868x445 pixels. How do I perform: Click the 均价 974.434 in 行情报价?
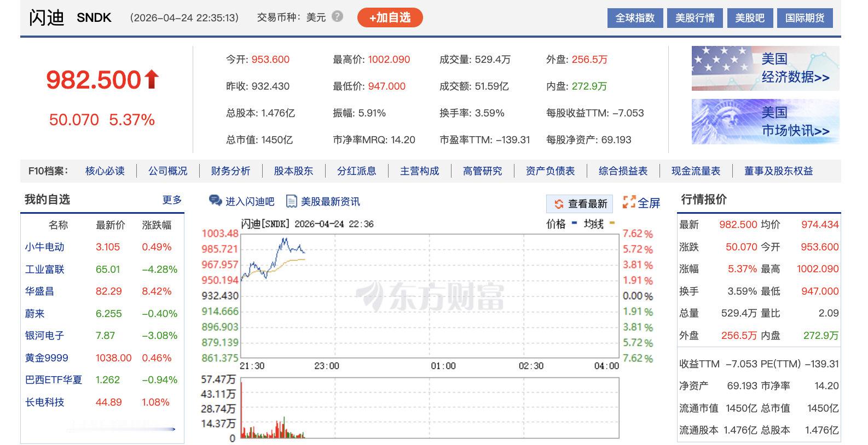tap(820, 225)
